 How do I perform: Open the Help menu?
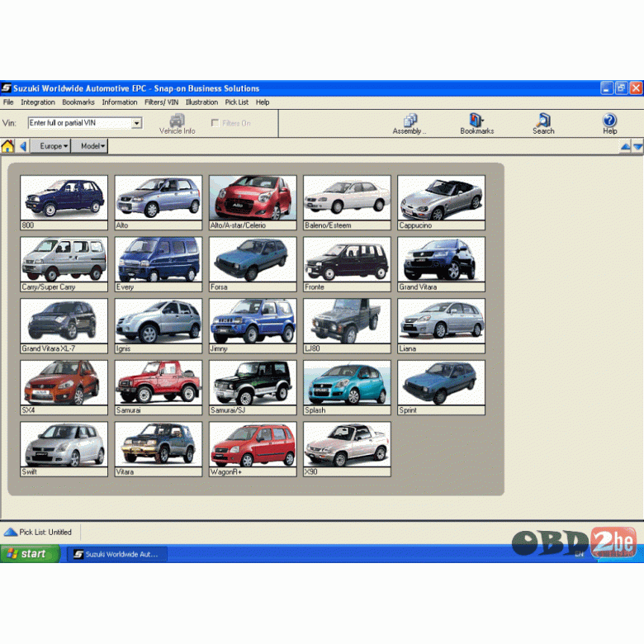(263, 102)
